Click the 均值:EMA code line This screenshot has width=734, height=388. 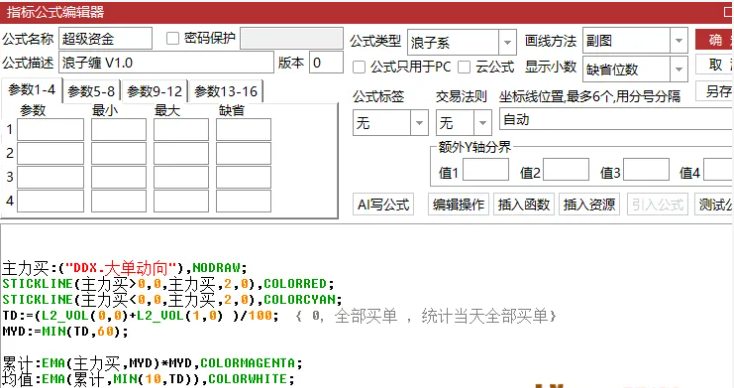(148, 379)
